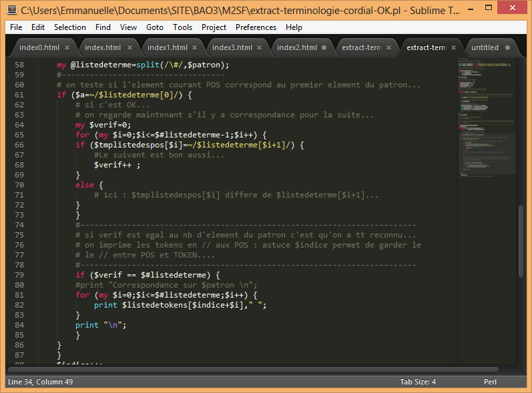The height and width of the screenshot is (393, 532).
Task: Close the index.html tab
Action: click(129, 48)
